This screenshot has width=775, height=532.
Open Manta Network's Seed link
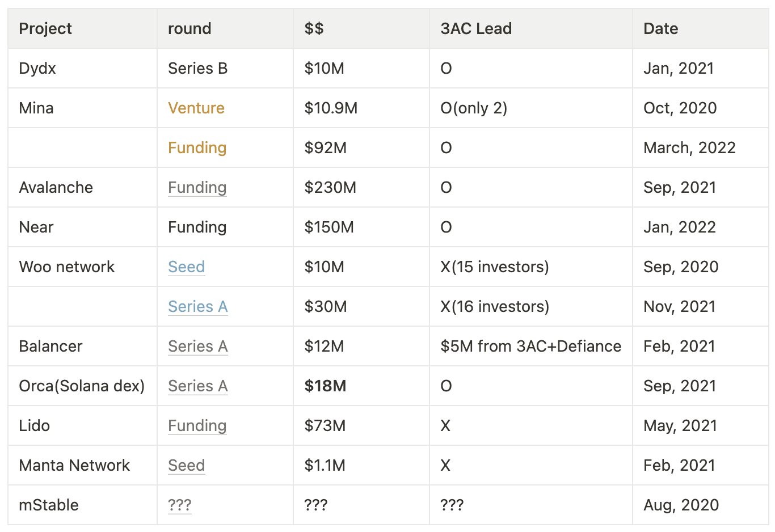tap(186, 465)
